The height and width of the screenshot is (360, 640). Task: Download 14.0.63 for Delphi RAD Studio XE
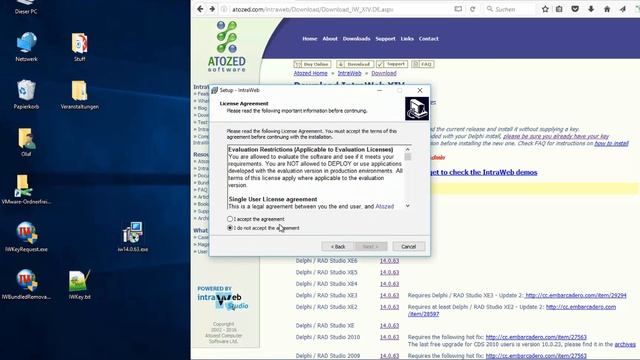point(389,326)
